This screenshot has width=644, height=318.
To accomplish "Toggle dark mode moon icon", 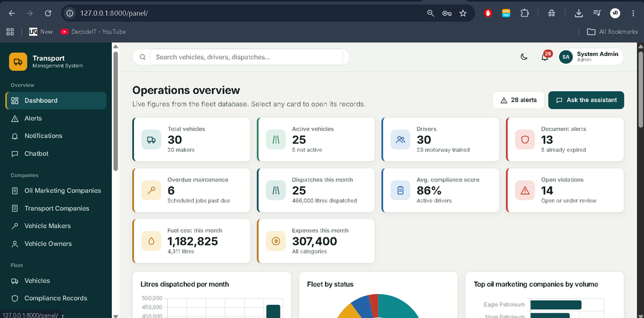I will (x=524, y=57).
